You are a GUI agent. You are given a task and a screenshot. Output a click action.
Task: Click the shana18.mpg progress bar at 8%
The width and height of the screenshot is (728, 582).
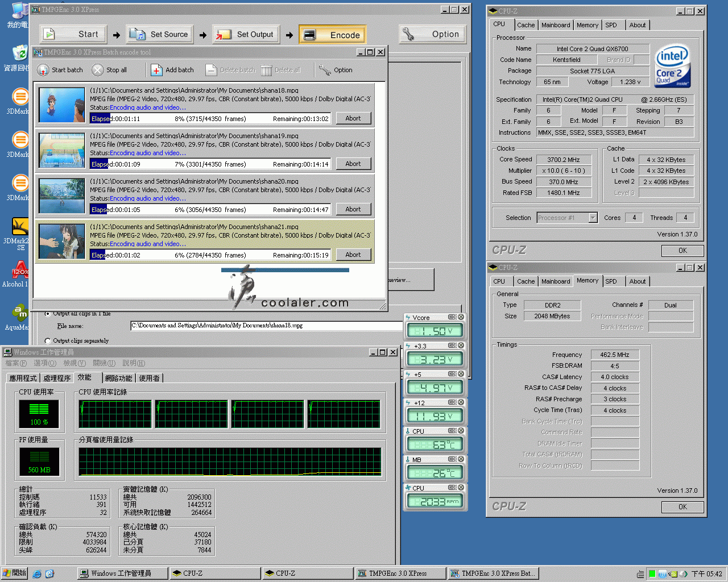210,118
